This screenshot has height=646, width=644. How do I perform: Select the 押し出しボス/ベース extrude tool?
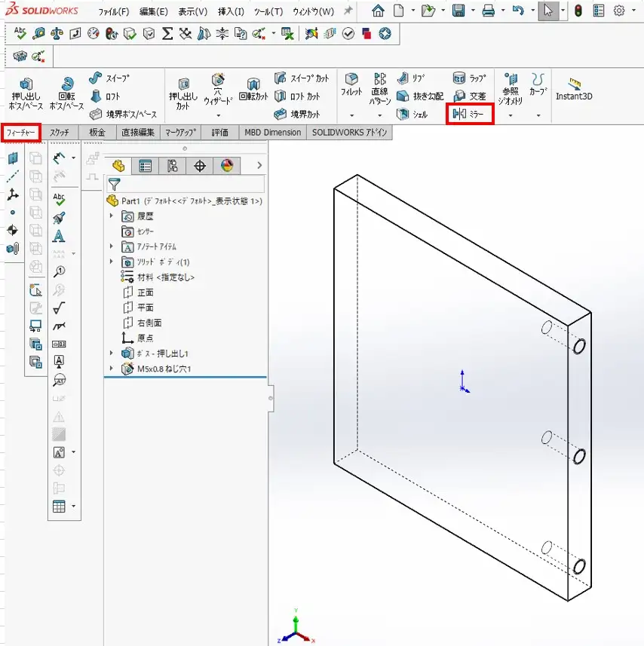26,93
